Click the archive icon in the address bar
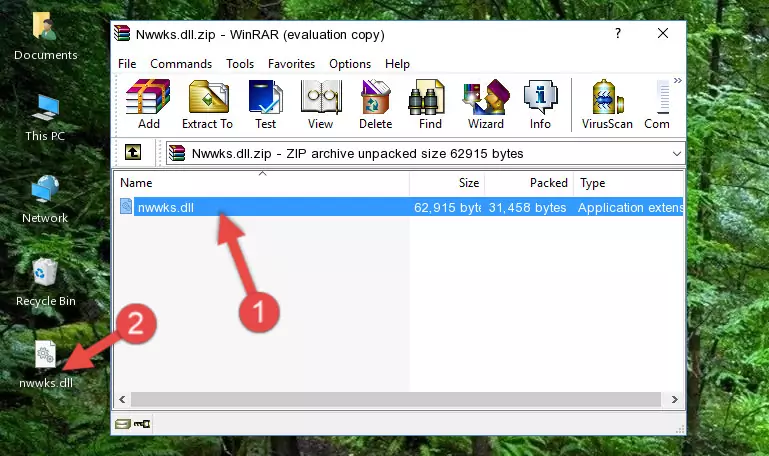 pos(177,153)
